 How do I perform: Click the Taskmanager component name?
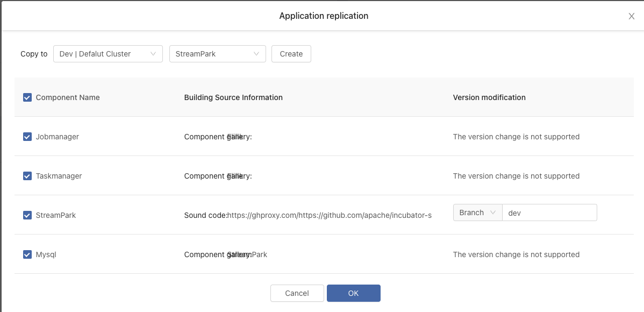(x=59, y=176)
